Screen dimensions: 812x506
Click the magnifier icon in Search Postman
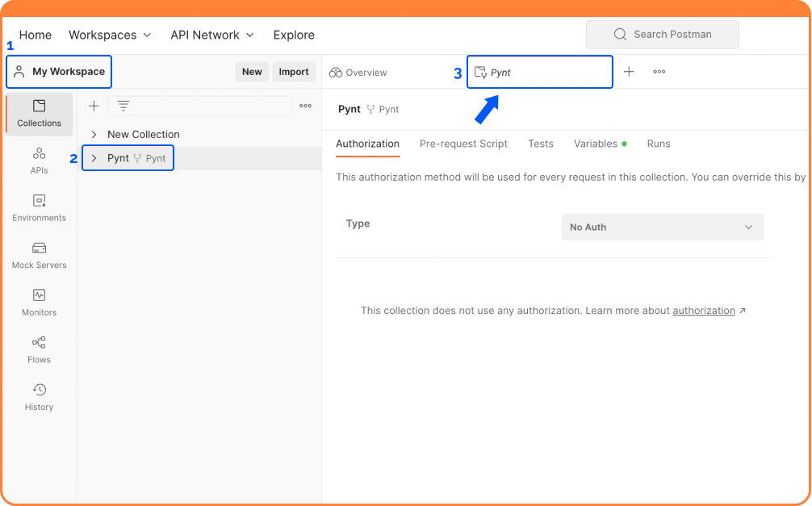coord(620,34)
